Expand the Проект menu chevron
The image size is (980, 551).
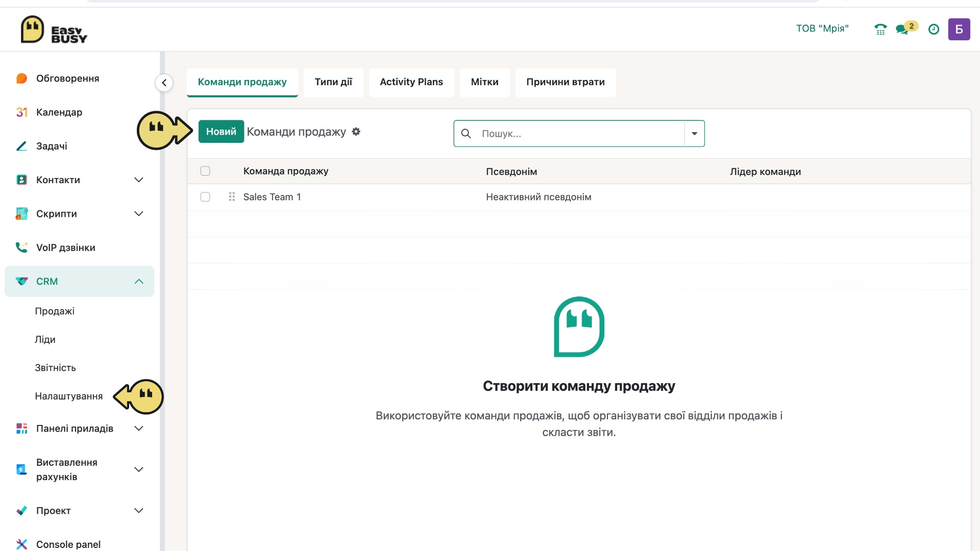tap(138, 511)
